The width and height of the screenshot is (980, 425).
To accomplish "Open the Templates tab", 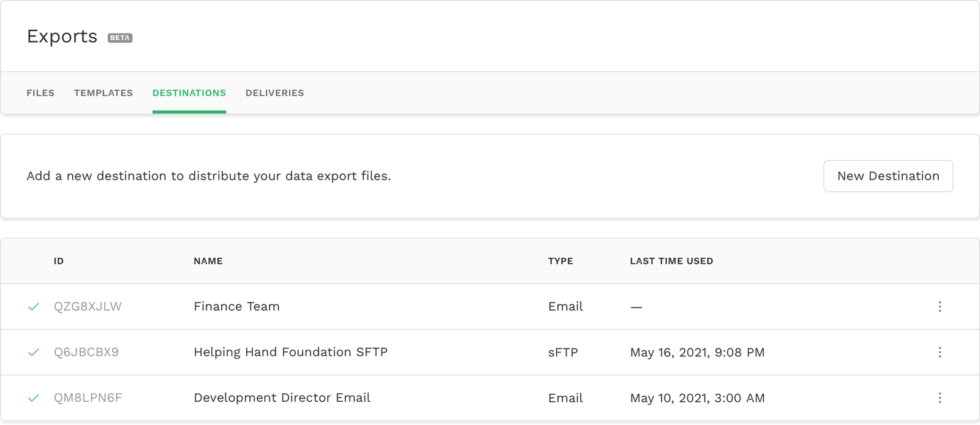I will (x=104, y=93).
